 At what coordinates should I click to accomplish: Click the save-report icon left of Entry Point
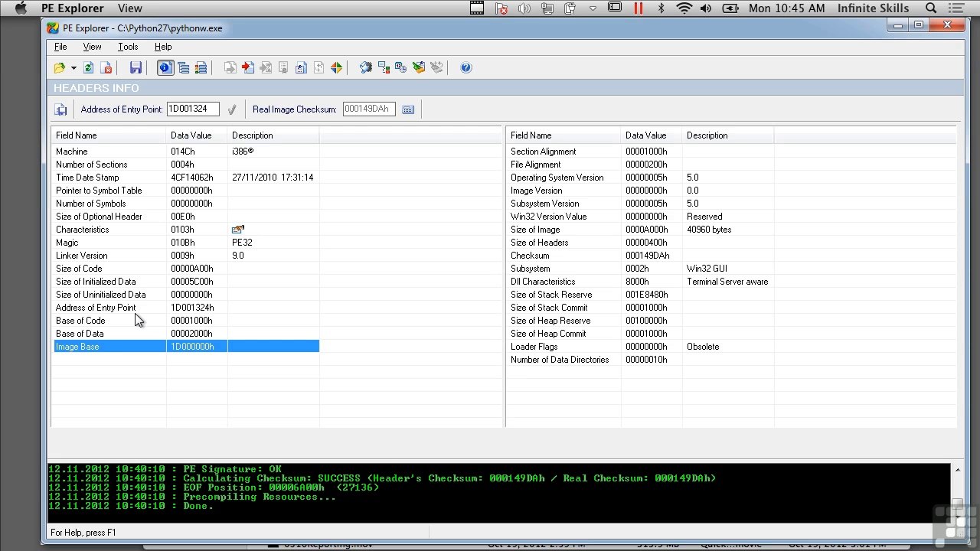[61, 109]
